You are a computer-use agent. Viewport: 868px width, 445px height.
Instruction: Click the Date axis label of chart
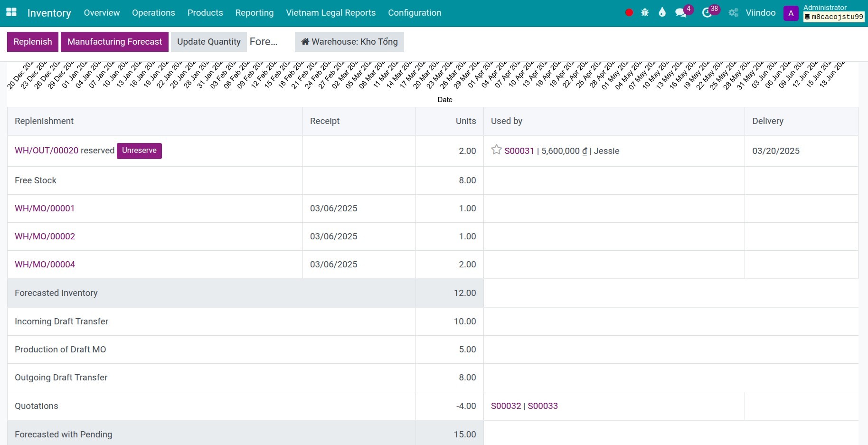tap(445, 100)
